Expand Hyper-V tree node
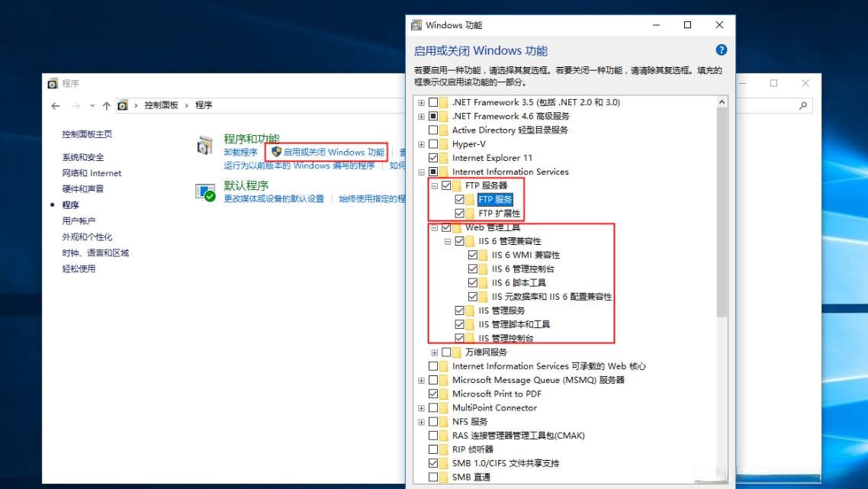Image resolution: width=868 pixels, height=489 pixels. tap(421, 144)
